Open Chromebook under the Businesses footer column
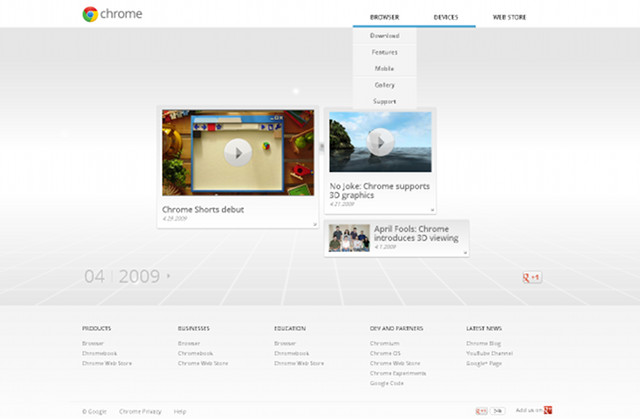The width and height of the screenshot is (640, 419). (196, 353)
